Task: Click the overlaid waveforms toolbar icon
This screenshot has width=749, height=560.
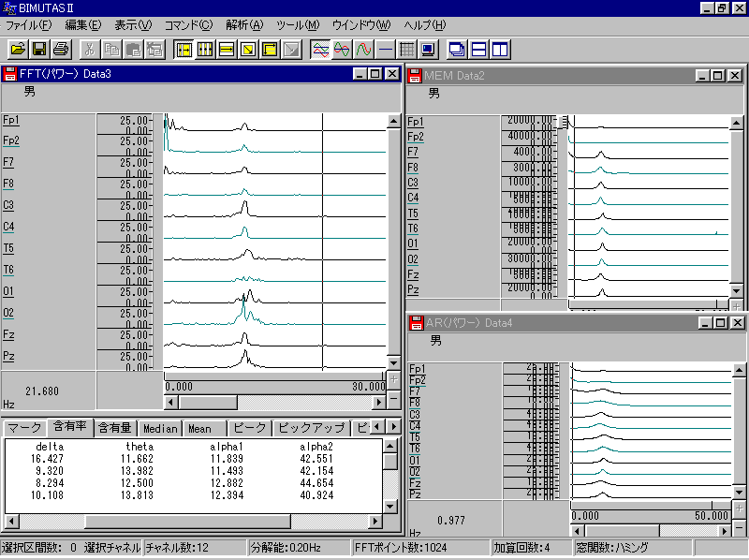Action: point(320,49)
